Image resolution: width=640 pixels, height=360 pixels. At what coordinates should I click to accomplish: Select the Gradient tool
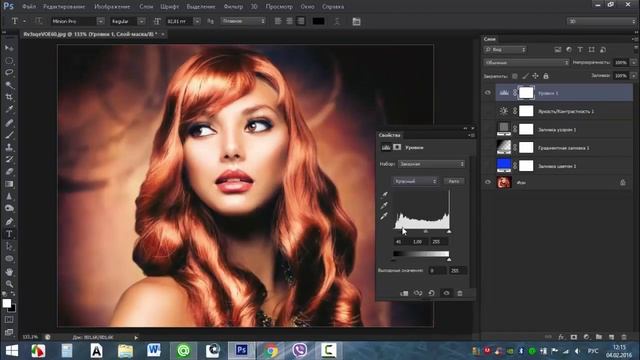9,184
